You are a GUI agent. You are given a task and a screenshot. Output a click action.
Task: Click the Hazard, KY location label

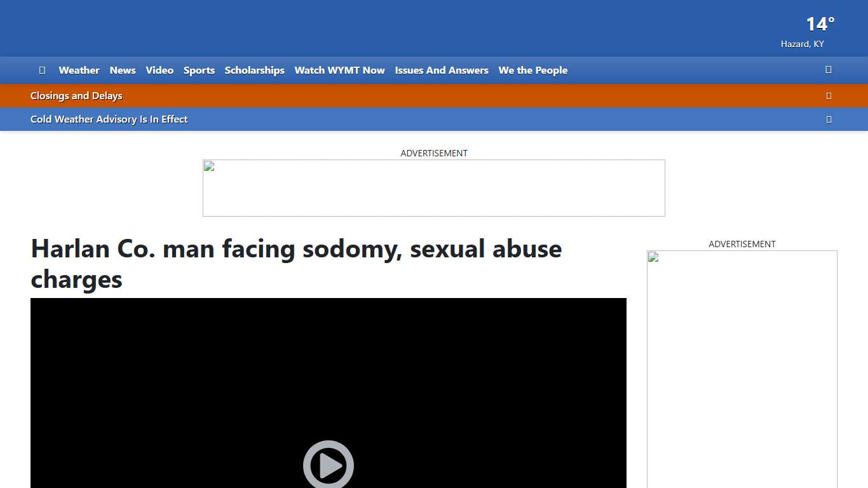coord(802,44)
